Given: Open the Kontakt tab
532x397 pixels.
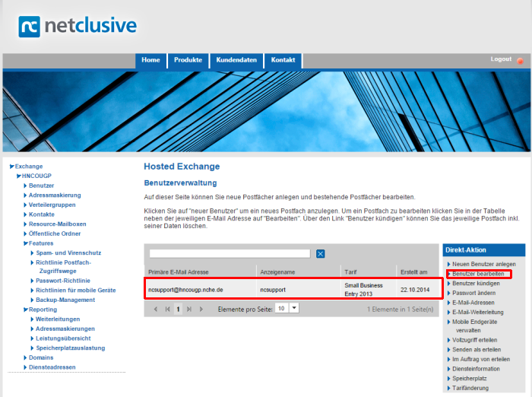Looking at the screenshot, I should (283, 60).
